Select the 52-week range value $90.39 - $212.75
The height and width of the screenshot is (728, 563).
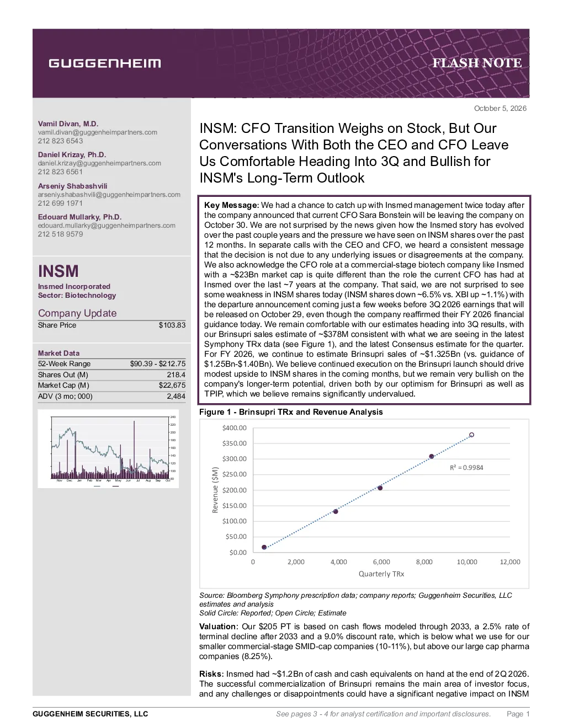158,364
